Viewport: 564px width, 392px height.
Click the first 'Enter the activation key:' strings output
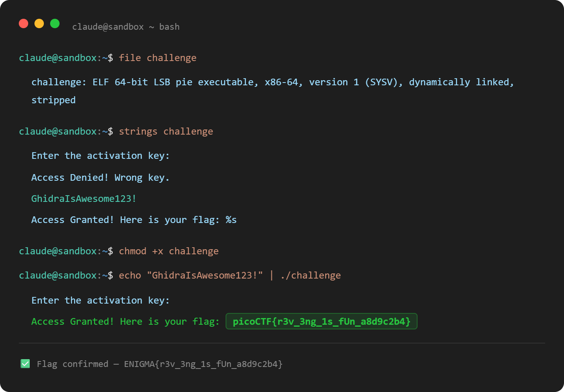pos(100,156)
